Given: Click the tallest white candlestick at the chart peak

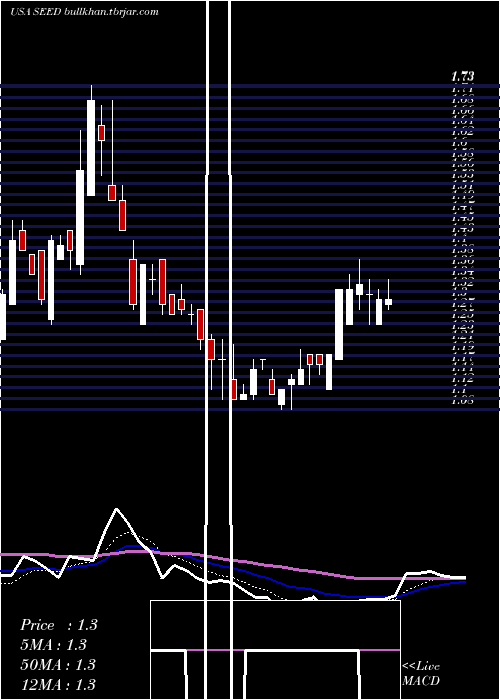Looking at the screenshot, I should [x=91, y=148].
